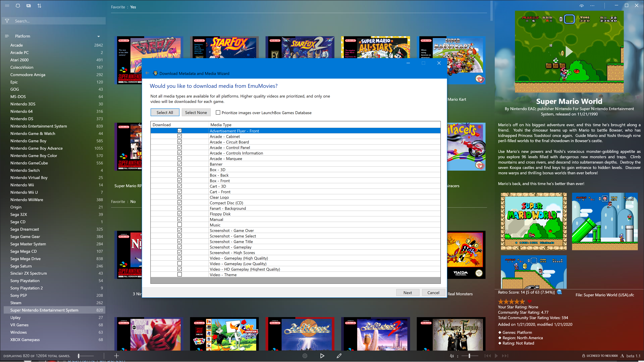Viewport: 644px width, 362px height.
Task: Adjust the box size slider in status bar
Action: 85,356
